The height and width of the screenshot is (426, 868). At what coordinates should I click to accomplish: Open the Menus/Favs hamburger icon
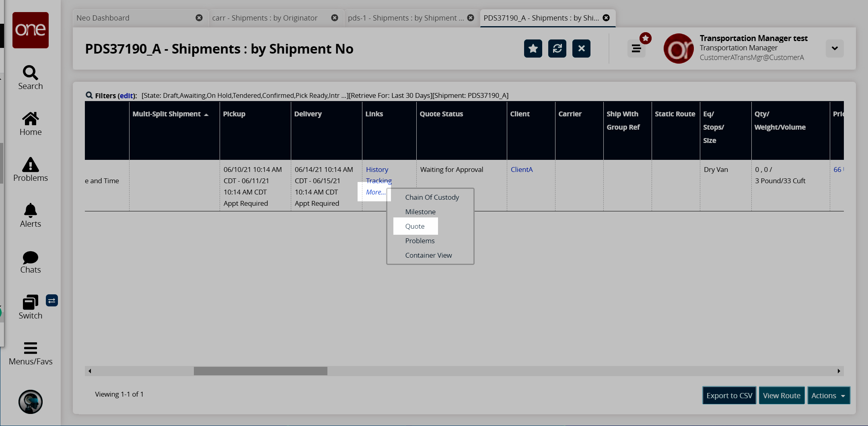(x=31, y=348)
